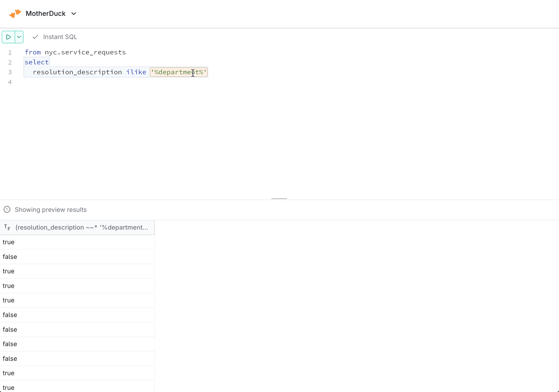Click the MotherDuck title text
Image resolution: width=559 pixels, height=392 pixels.
45,14
